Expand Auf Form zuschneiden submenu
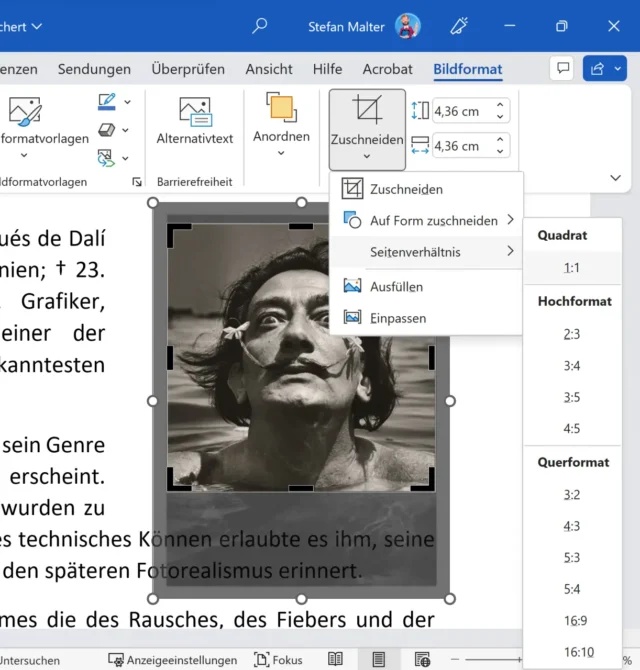Image resolution: width=640 pixels, height=670 pixels. pyautogui.click(x=433, y=220)
